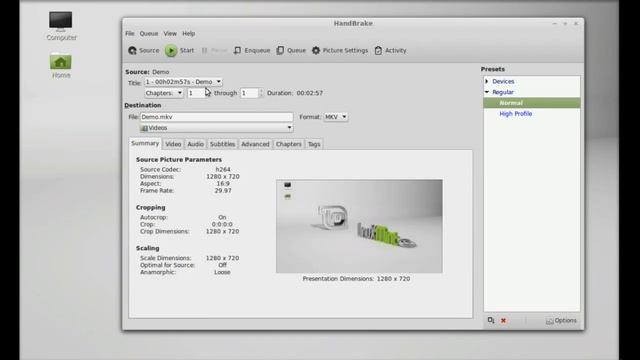This screenshot has width=640, height=360.
Task: Close the HandBrake window
Action: tap(576, 24)
